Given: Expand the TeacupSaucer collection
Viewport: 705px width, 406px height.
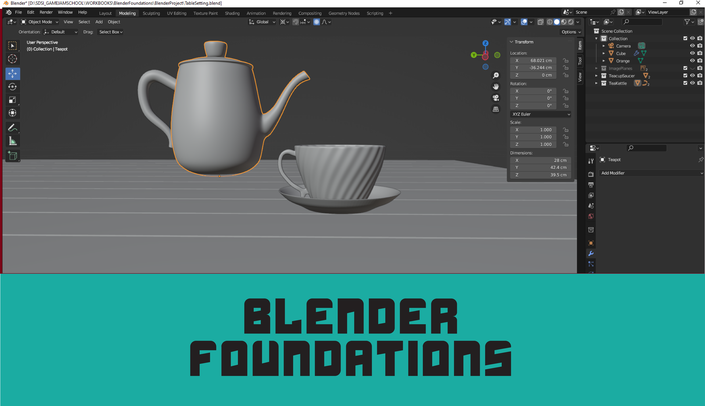Looking at the screenshot, I should pos(597,76).
